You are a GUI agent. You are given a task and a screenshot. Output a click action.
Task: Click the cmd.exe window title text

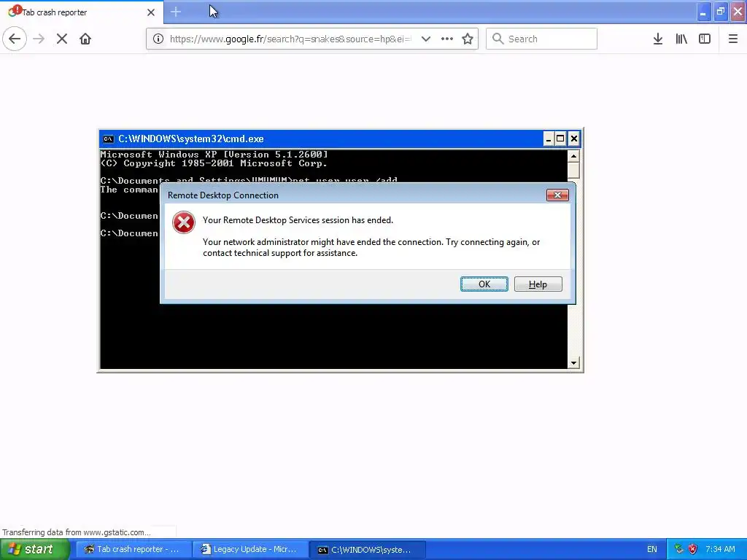point(190,139)
